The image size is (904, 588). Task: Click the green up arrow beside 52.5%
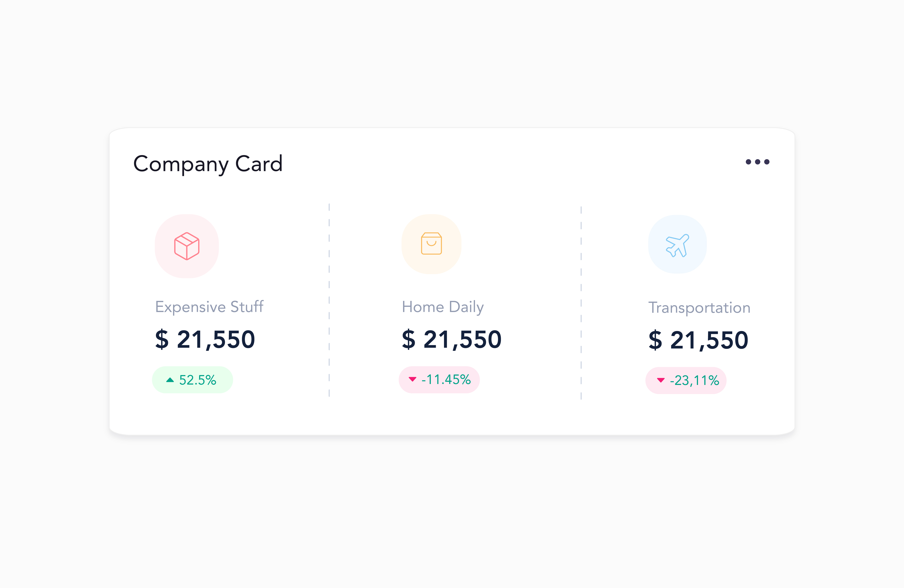(x=170, y=380)
